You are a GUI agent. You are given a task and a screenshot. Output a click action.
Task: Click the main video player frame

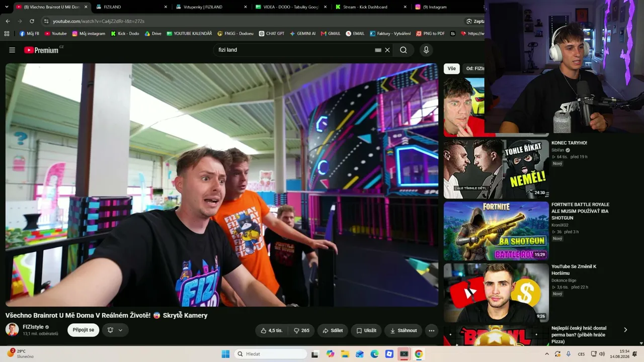tap(222, 185)
